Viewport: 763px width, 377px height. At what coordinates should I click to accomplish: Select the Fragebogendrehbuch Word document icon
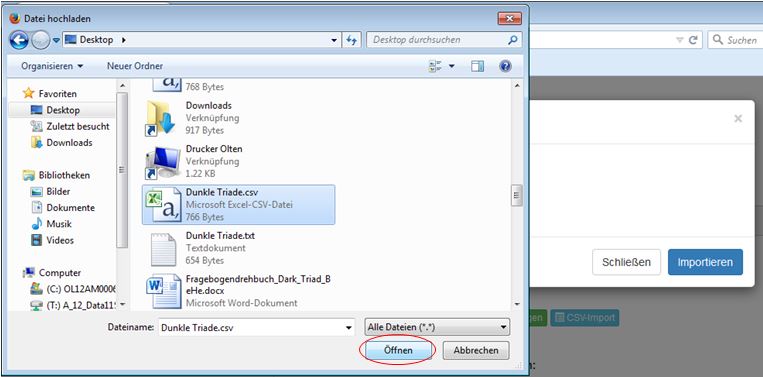pos(162,291)
